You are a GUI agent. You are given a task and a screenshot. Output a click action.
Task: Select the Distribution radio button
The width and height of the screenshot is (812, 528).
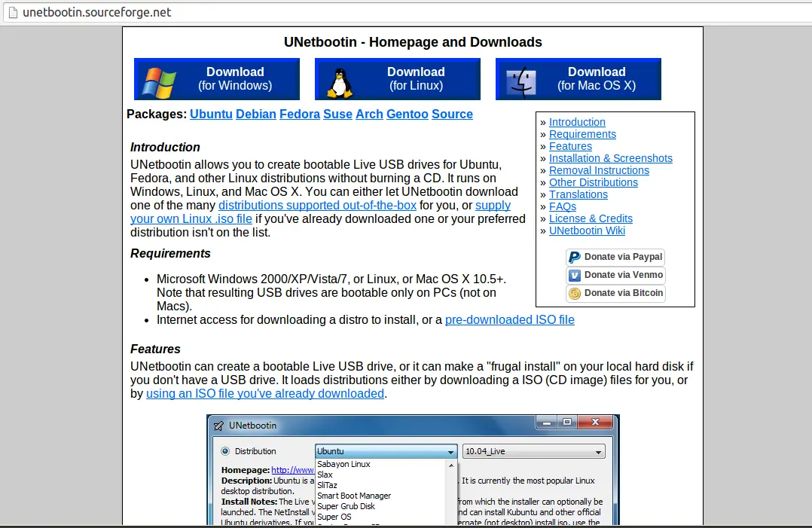225,451
